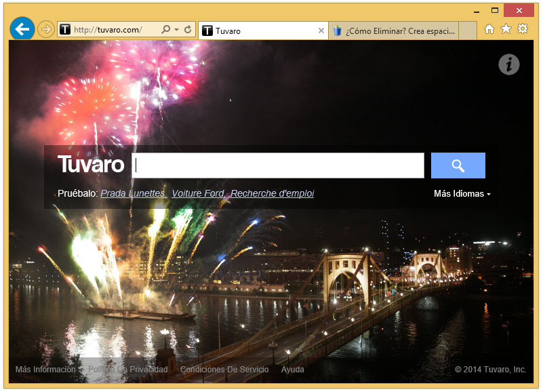Close the Tuvaro tab
Viewport: 543px width, 392px height.
tap(321, 31)
